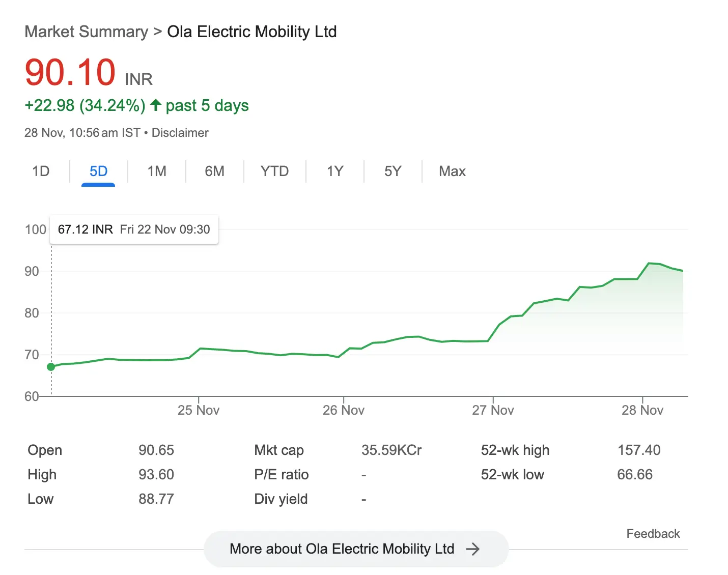
Task: Click the +22.98 (34.24%) change text
Action: pyautogui.click(x=85, y=105)
